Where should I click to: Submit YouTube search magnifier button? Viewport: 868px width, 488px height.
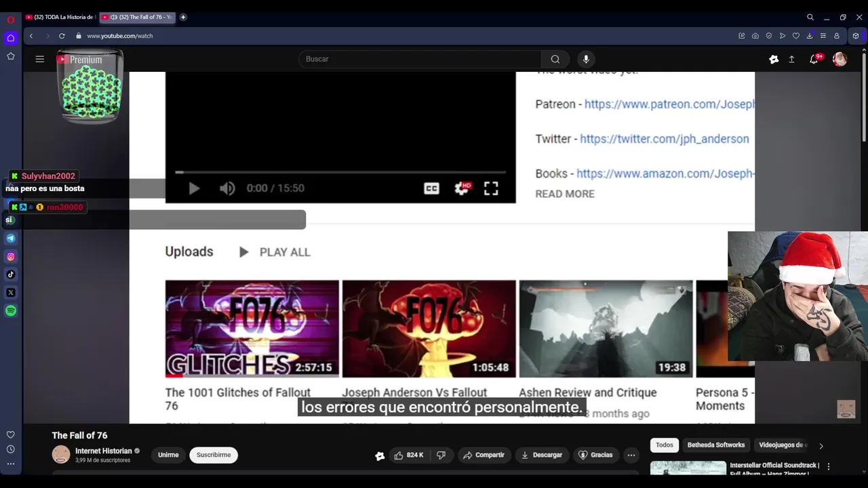click(555, 59)
